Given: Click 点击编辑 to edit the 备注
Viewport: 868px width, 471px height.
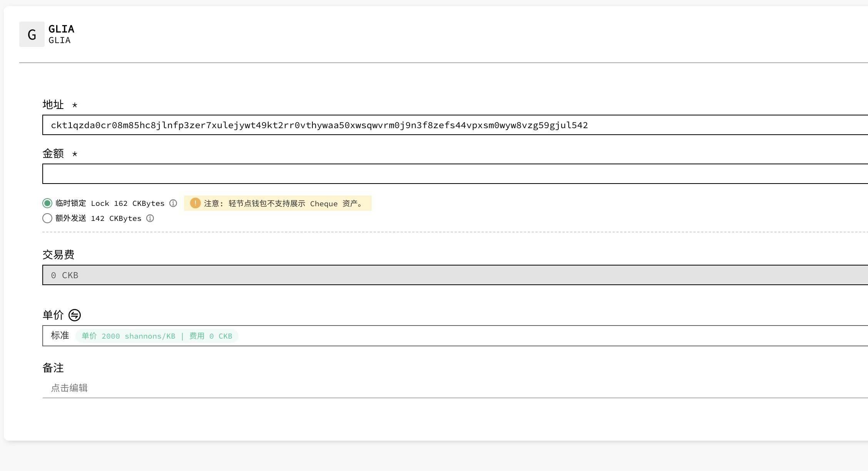Looking at the screenshot, I should coord(455,388).
